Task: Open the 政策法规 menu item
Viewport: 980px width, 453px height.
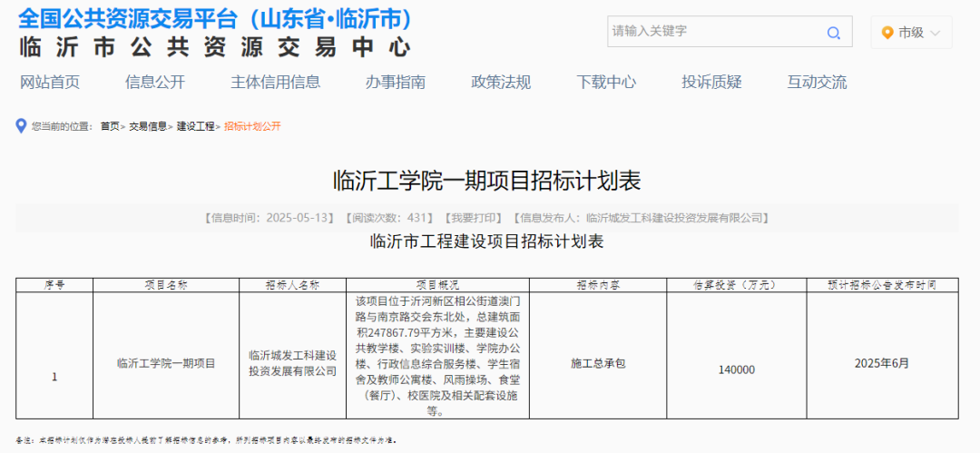Action: [x=501, y=82]
